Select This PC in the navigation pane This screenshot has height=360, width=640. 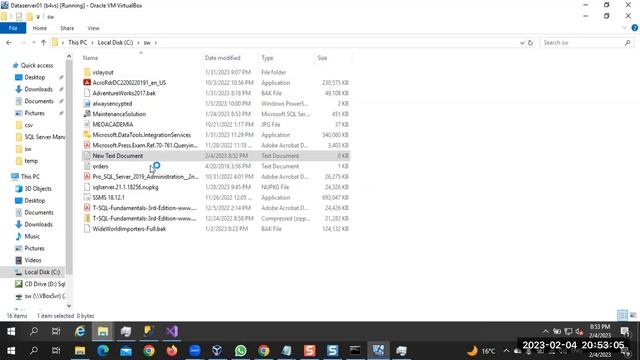point(30,176)
